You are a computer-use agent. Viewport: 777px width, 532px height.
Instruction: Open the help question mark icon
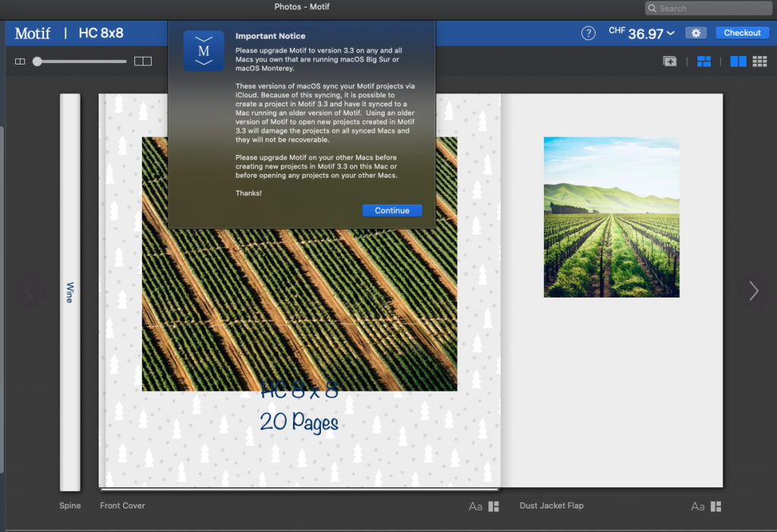(588, 33)
